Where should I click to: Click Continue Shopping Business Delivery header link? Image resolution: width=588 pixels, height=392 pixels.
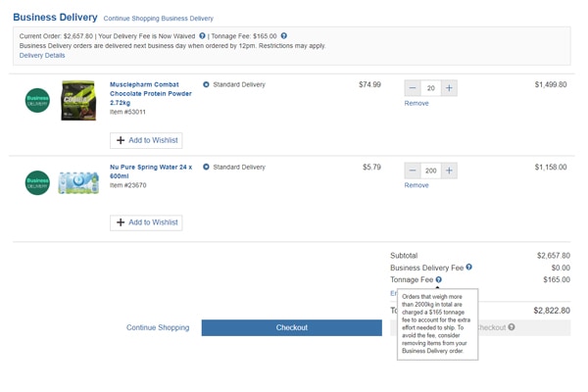[x=158, y=19]
